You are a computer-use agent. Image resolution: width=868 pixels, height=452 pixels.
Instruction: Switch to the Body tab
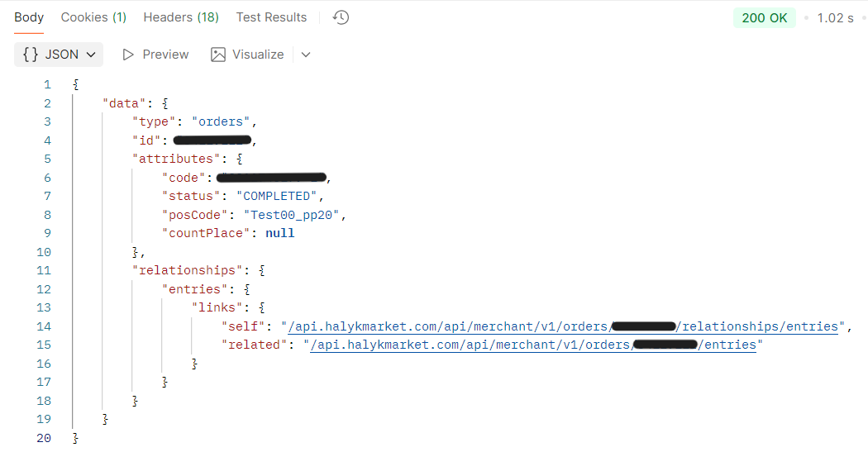(x=29, y=17)
